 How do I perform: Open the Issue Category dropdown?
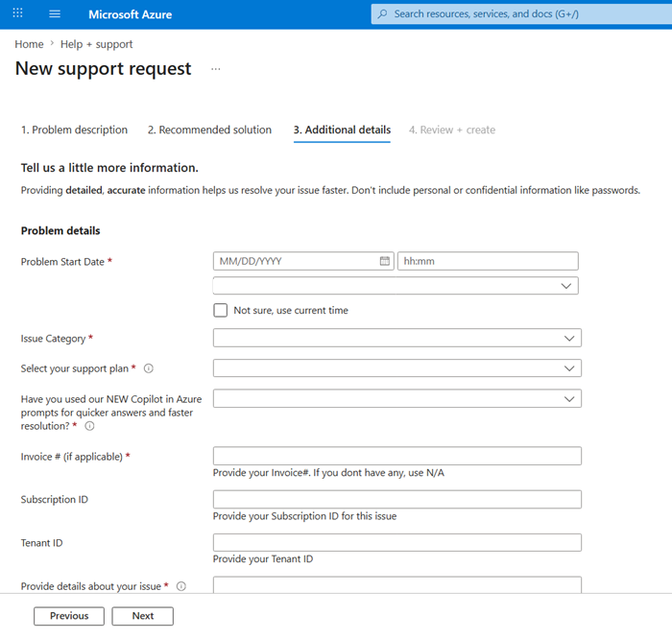(396, 338)
